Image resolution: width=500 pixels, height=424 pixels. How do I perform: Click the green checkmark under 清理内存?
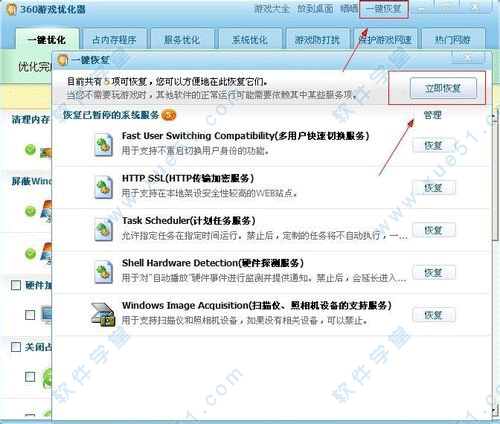[30, 150]
